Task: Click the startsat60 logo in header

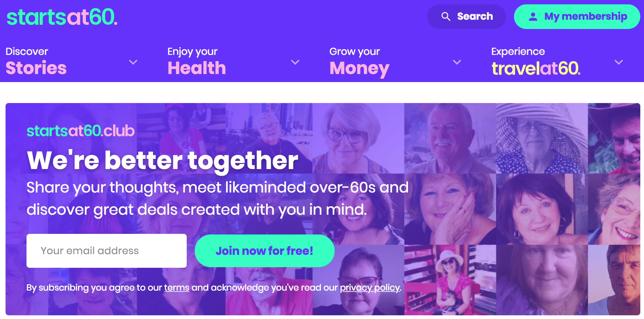Action: [x=62, y=17]
